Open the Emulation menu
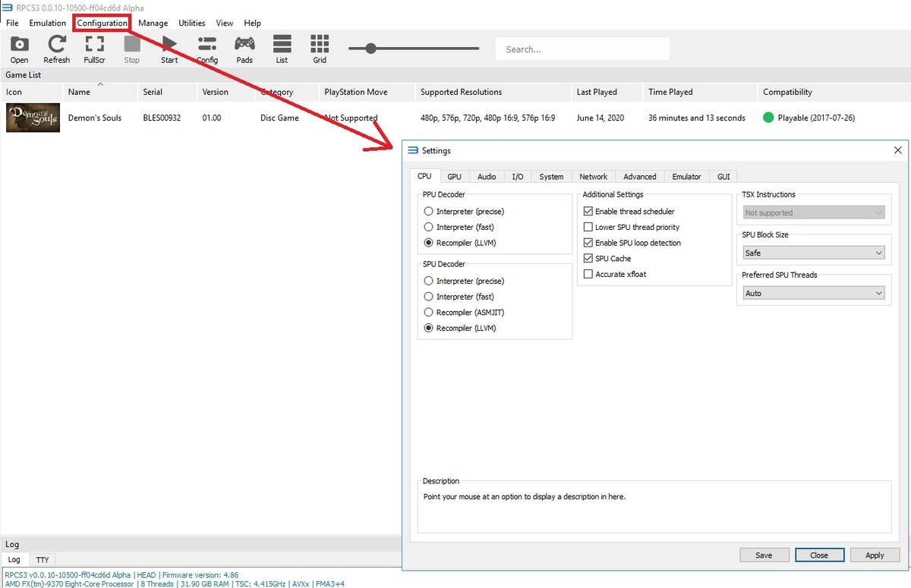 point(48,24)
